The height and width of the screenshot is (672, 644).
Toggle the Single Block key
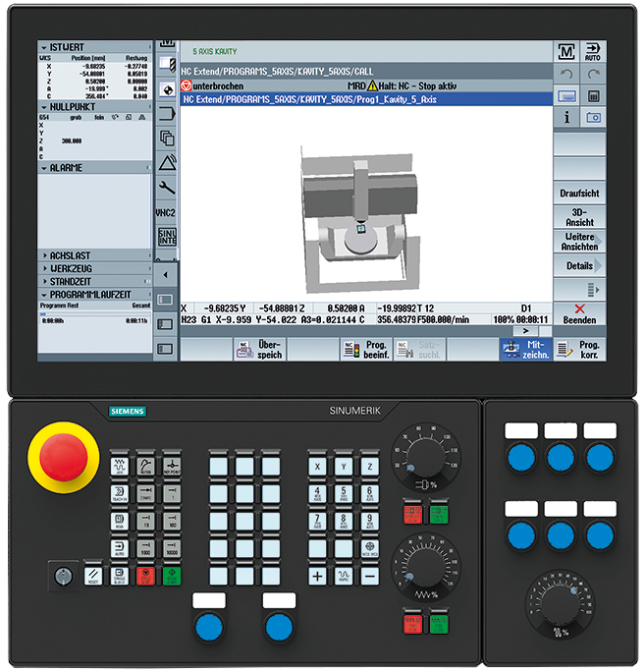[x=120, y=576]
